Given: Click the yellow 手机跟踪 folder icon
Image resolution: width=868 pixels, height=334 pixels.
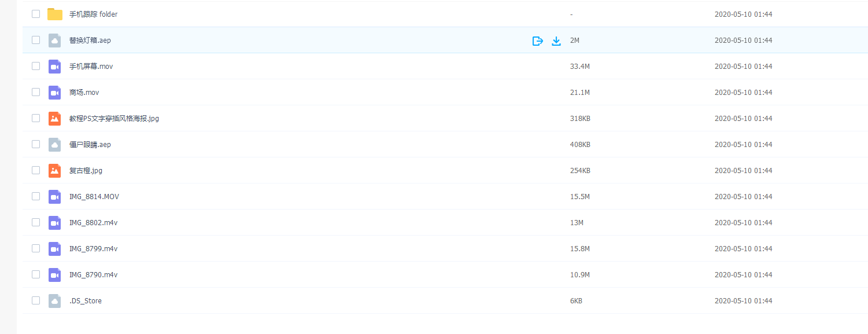Looking at the screenshot, I should tap(55, 14).
